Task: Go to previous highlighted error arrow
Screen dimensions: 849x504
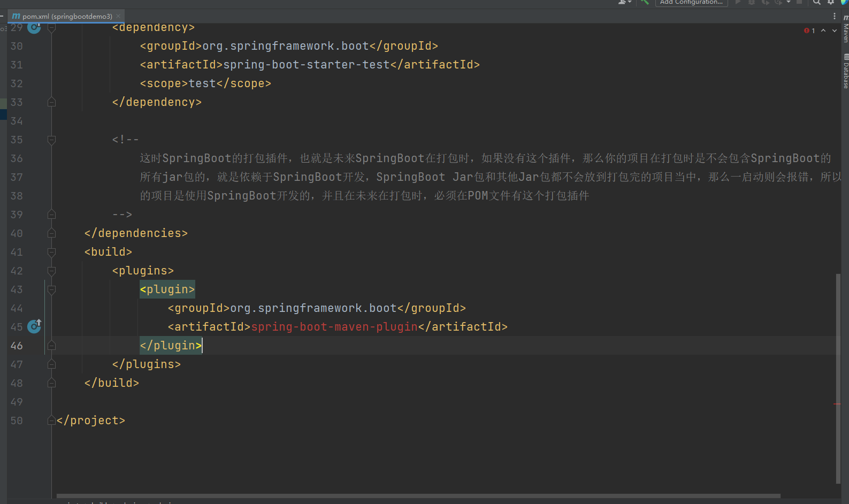Action: click(x=823, y=30)
